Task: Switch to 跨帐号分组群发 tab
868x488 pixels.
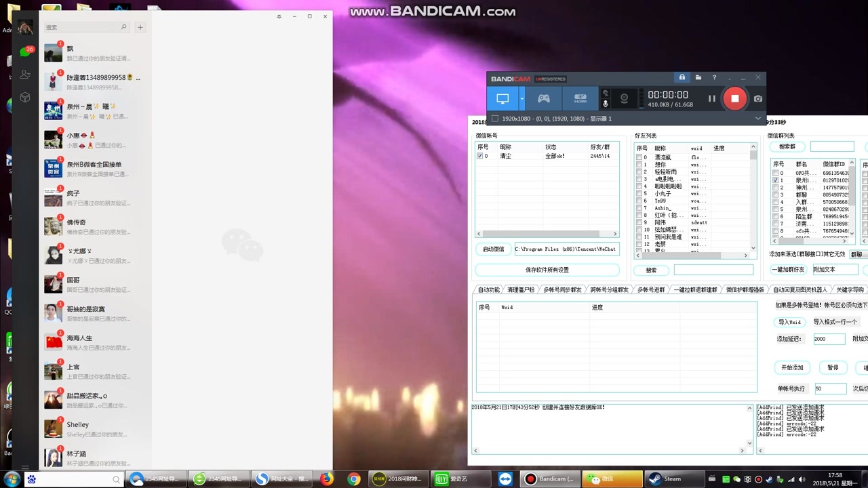Action: coord(609,289)
